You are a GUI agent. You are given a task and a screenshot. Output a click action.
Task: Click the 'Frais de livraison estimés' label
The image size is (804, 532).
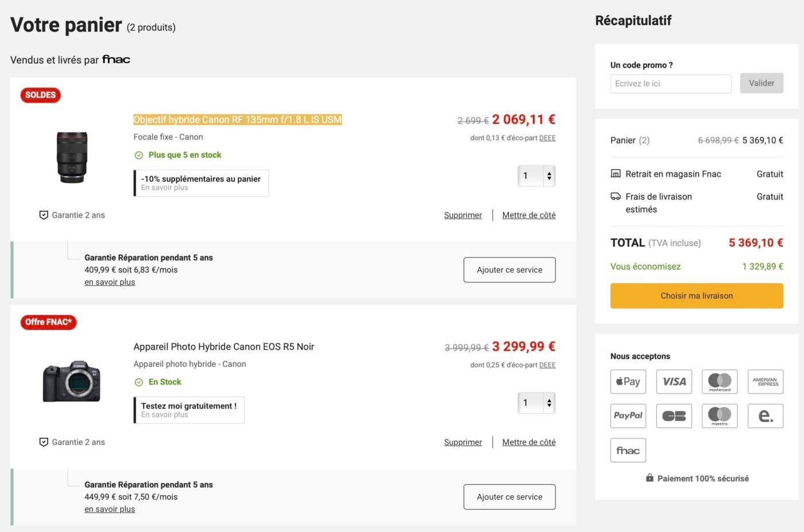[x=659, y=203]
